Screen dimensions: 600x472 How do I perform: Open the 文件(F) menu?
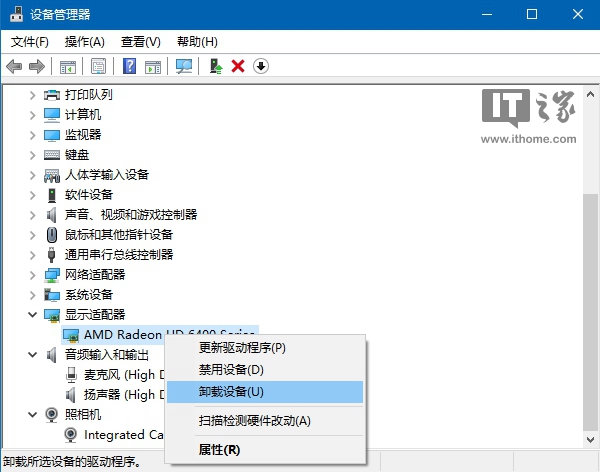30,42
